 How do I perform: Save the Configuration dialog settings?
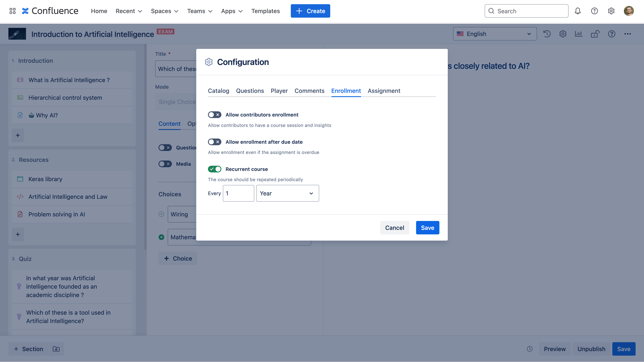[x=427, y=228]
